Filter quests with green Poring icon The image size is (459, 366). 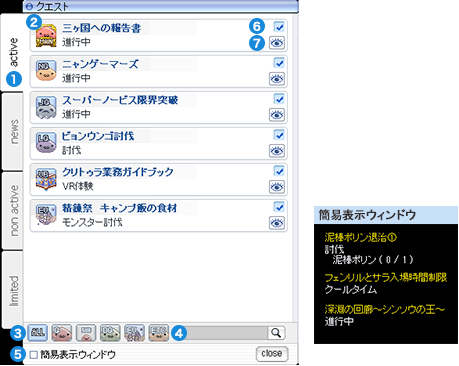click(110, 333)
